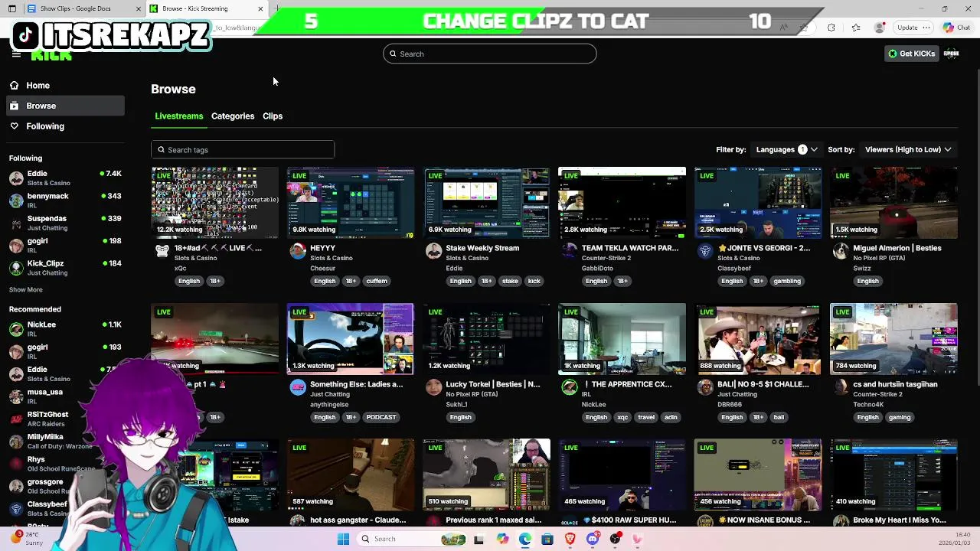Open the NOW INSANE BONUS stream thumbnail
Screen dimensions: 980x551
click(x=758, y=474)
